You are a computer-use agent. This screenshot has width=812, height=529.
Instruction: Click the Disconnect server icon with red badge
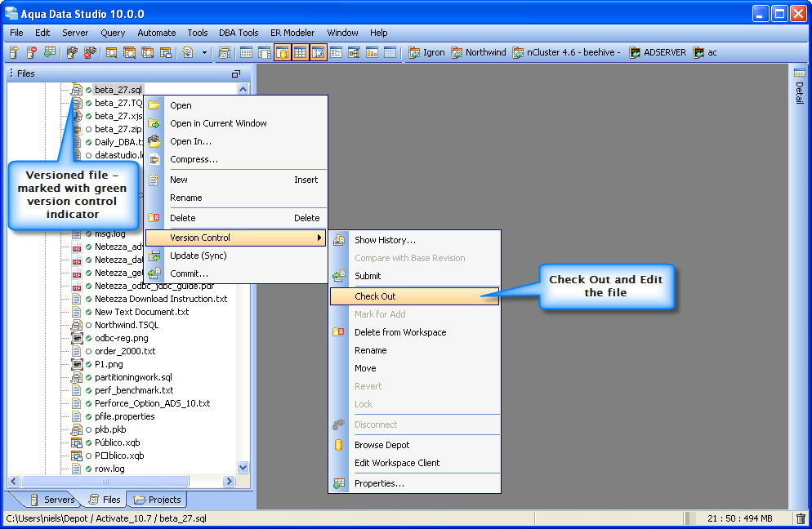[x=90, y=52]
